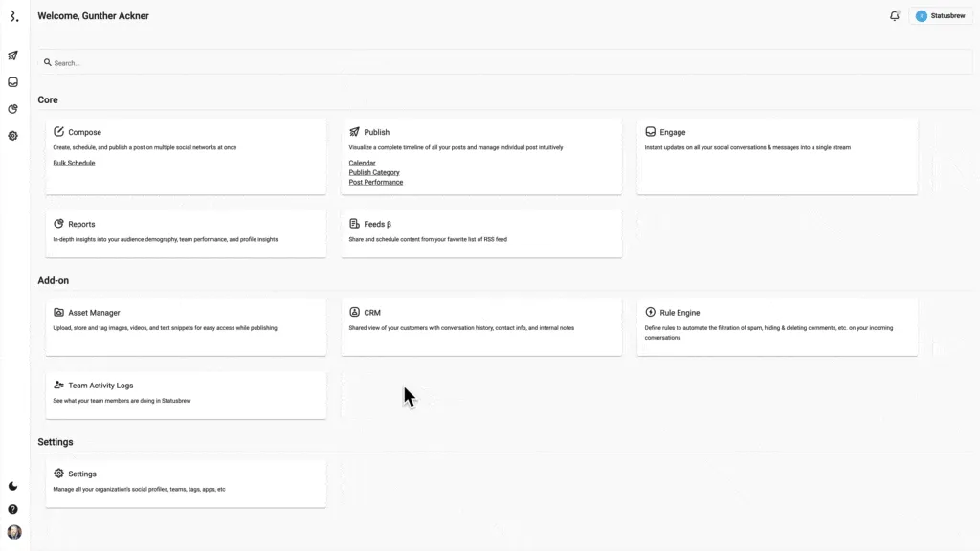Open the Publish Category link

coord(374,173)
